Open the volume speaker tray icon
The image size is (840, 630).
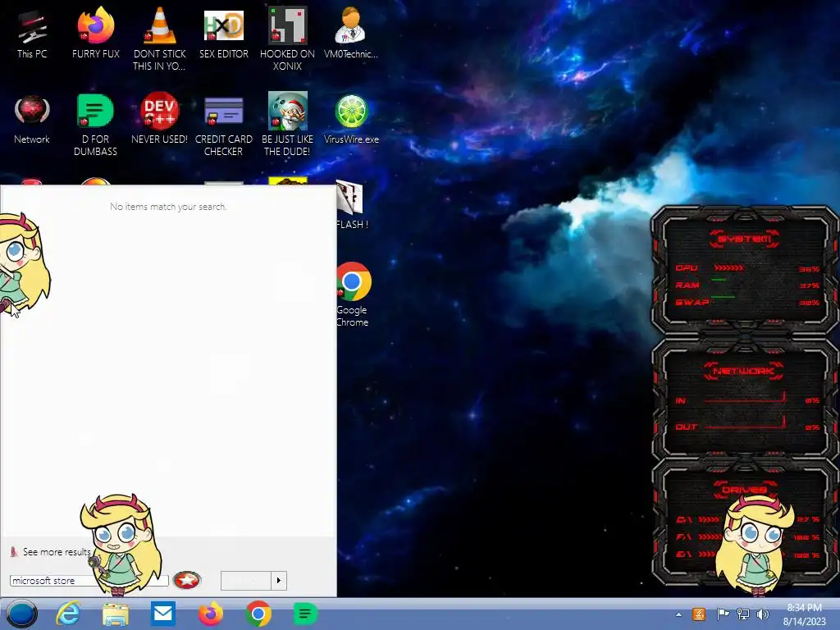(x=762, y=614)
